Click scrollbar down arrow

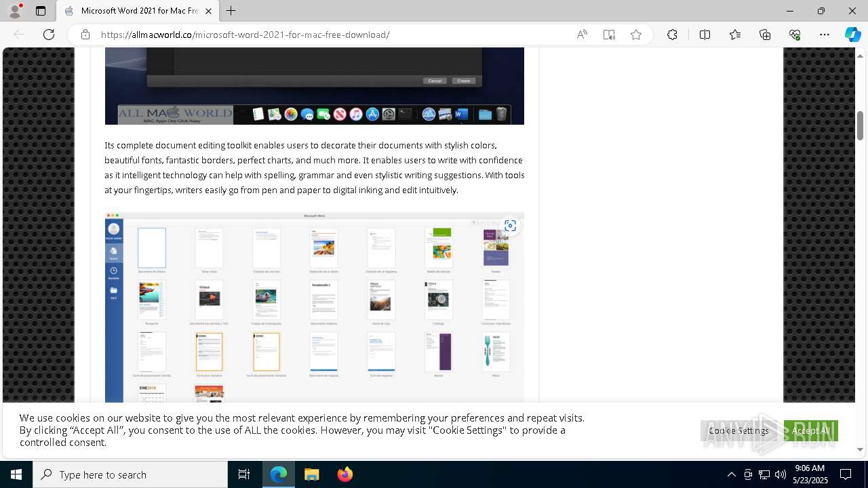point(860,449)
